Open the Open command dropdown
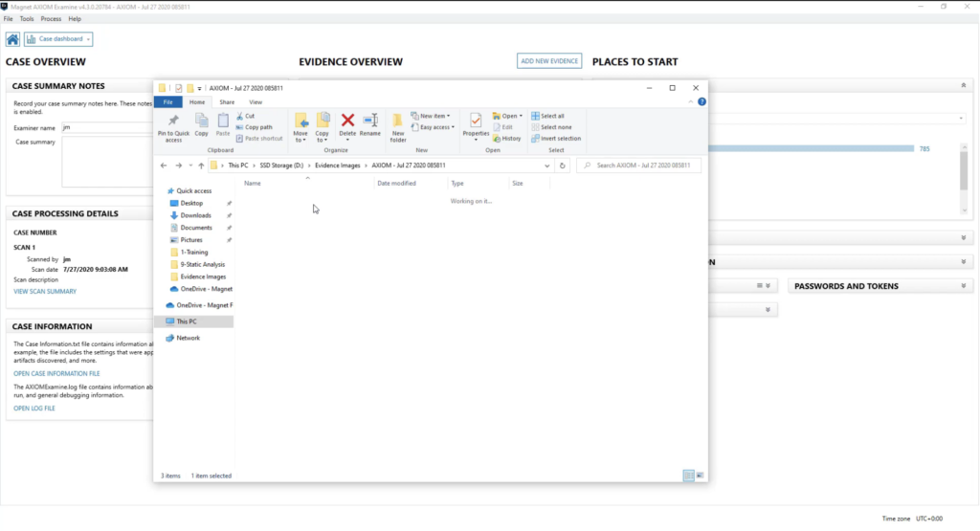980x531 pixels. coord(507,116)
